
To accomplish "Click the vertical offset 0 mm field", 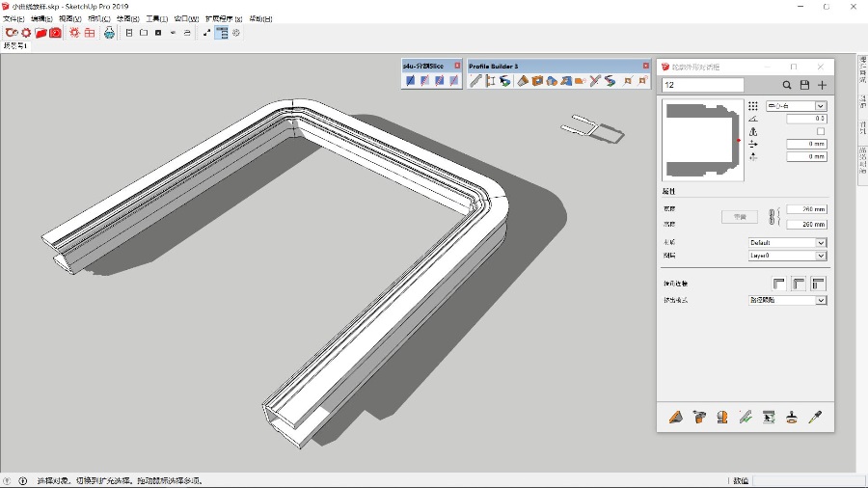I will (806, 156).
